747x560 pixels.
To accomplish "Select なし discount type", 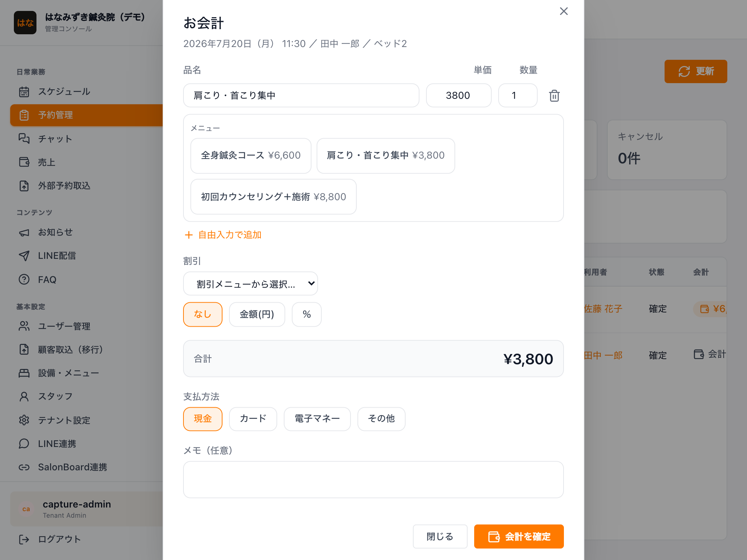I will [203, 314].
